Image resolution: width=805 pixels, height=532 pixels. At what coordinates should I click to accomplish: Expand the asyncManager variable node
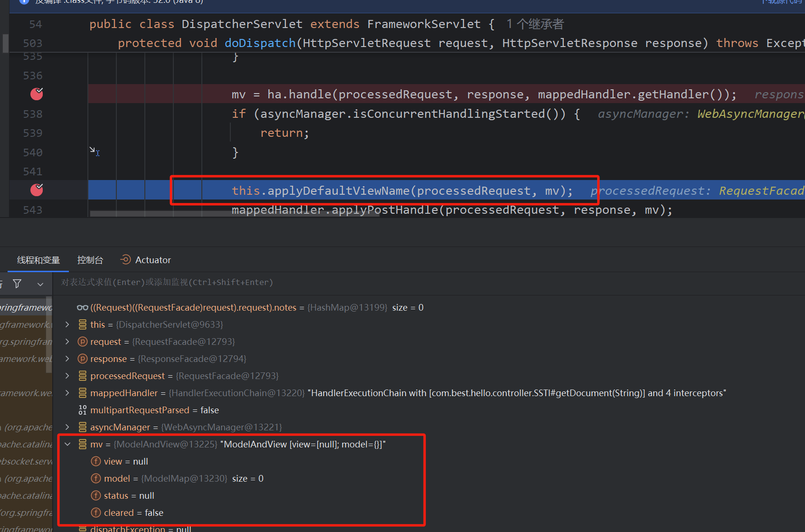coord(67,427)
